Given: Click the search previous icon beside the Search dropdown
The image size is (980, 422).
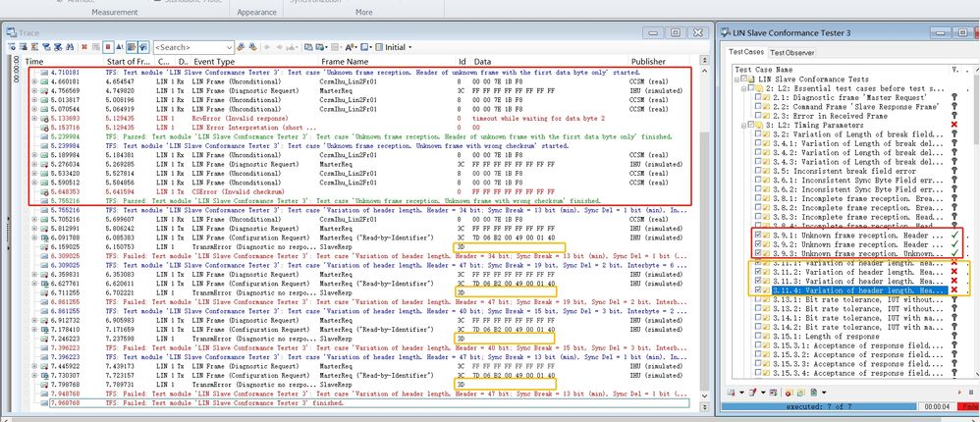Looking at the screenshot, I should click(241, 47).
